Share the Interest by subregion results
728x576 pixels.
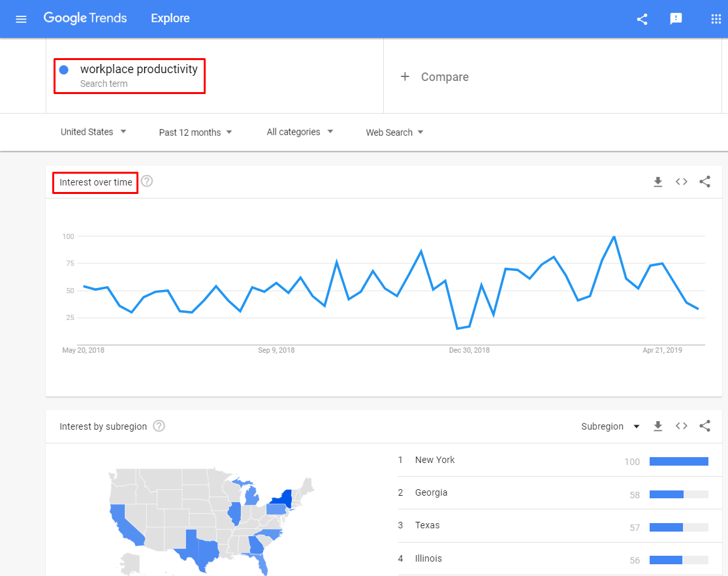click(704, 426)
